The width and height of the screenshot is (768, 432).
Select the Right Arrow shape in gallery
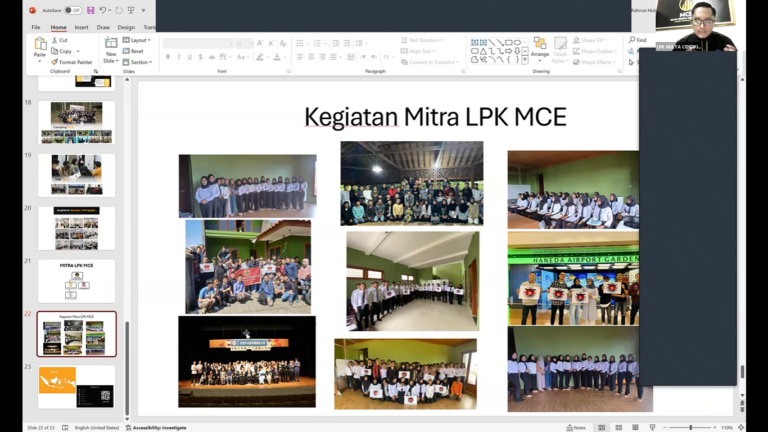(x=509, y=51)
